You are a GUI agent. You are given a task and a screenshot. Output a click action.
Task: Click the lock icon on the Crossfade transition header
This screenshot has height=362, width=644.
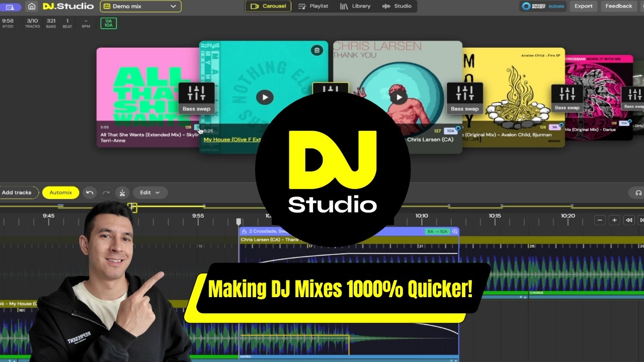point(244,231)
